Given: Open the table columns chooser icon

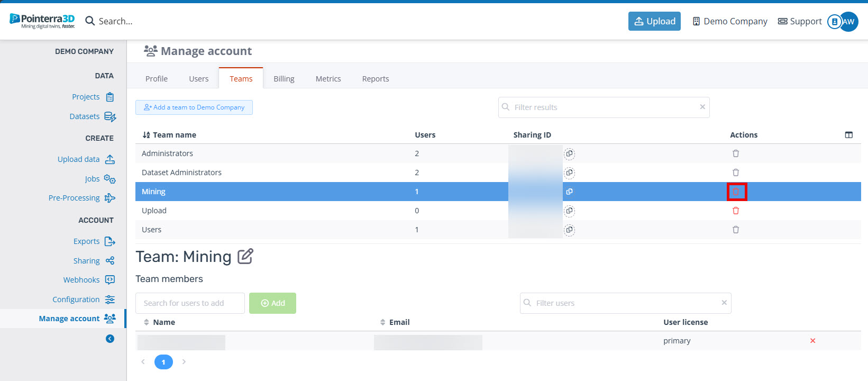Looking at the screenshot, I should pyautogui.click(x=849, y=135).
